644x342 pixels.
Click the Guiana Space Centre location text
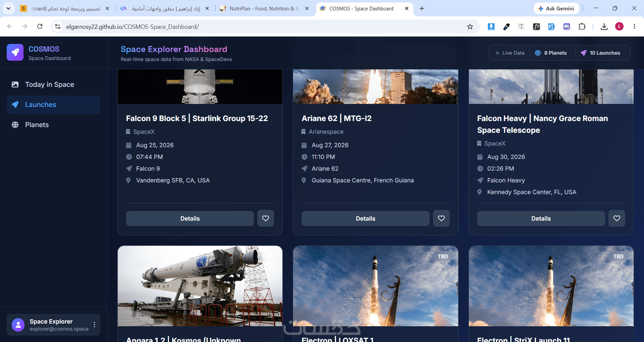click(363, 180)
